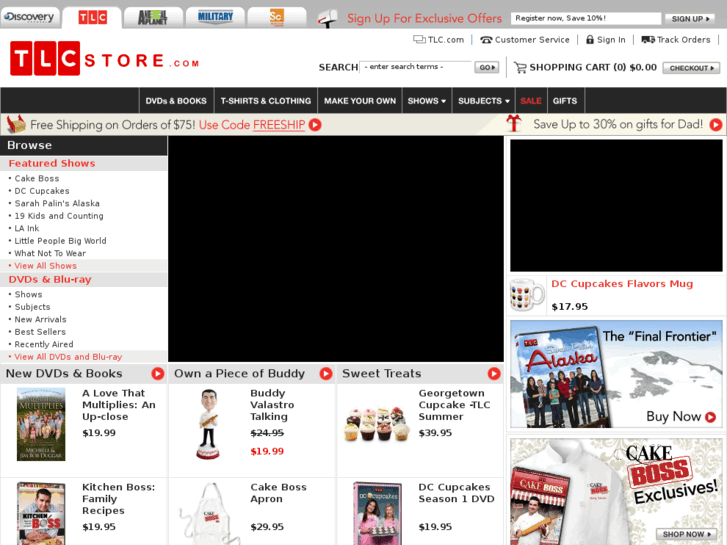Open the GIFTS menu item

coord(565,101)
